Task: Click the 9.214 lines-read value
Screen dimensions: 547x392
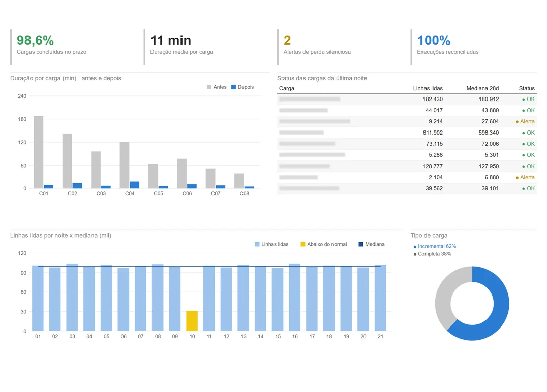Action: pyautogui.click(x=436, y=121)
